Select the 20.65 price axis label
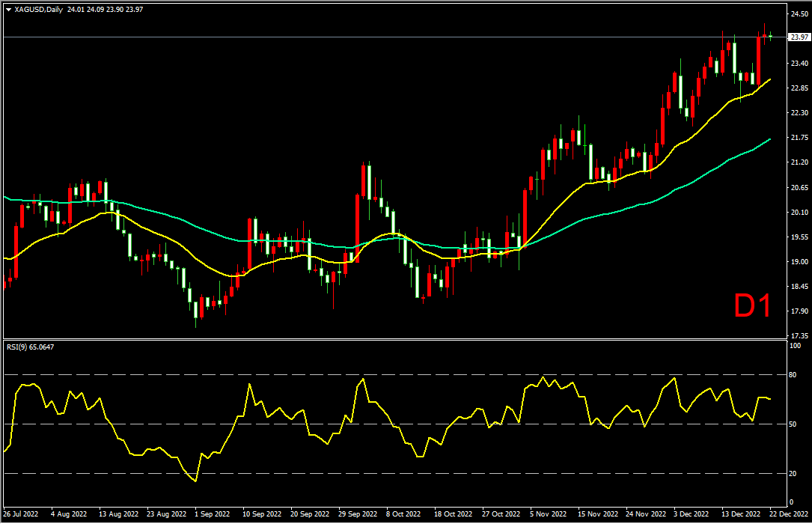This screenshot has height=524, width=812. coord(799,187)
